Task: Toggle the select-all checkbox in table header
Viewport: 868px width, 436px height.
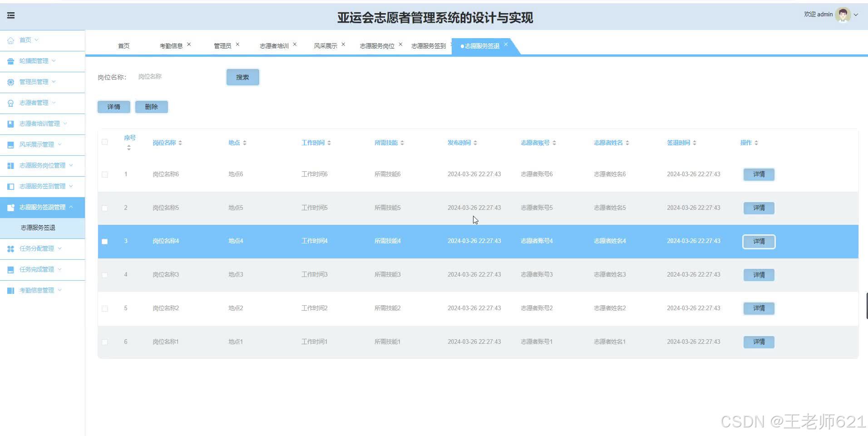Action: tap(105, 142)
